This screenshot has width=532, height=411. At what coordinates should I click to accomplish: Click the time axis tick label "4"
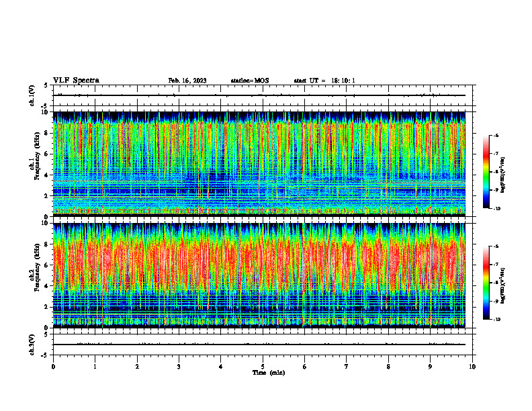(221, 367)
